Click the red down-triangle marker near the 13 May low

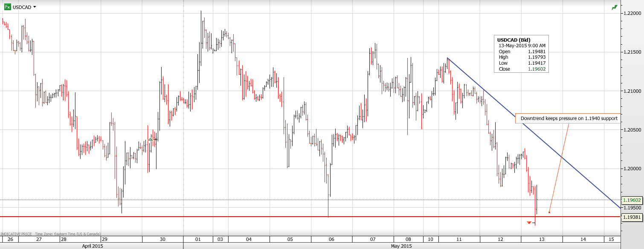click(x=529, y=223)
